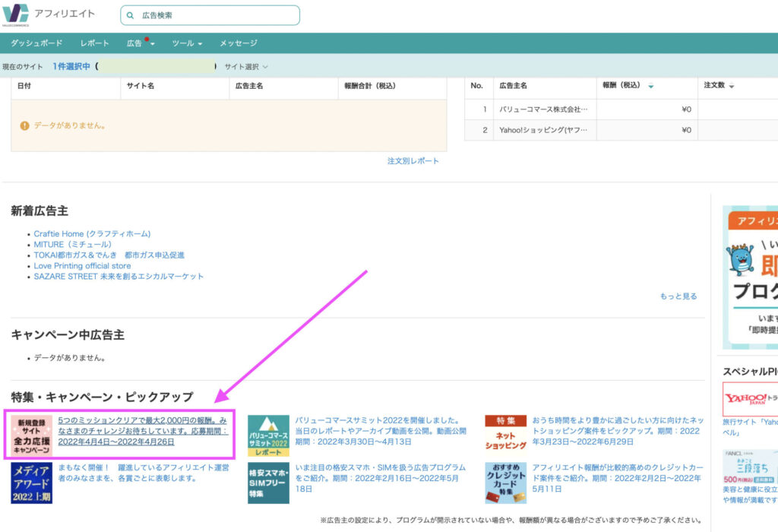This screenshot has height=532, width=778.
Task: Click the メディアアワード 2022上期 thumbnail
Action: click(32, 483)
